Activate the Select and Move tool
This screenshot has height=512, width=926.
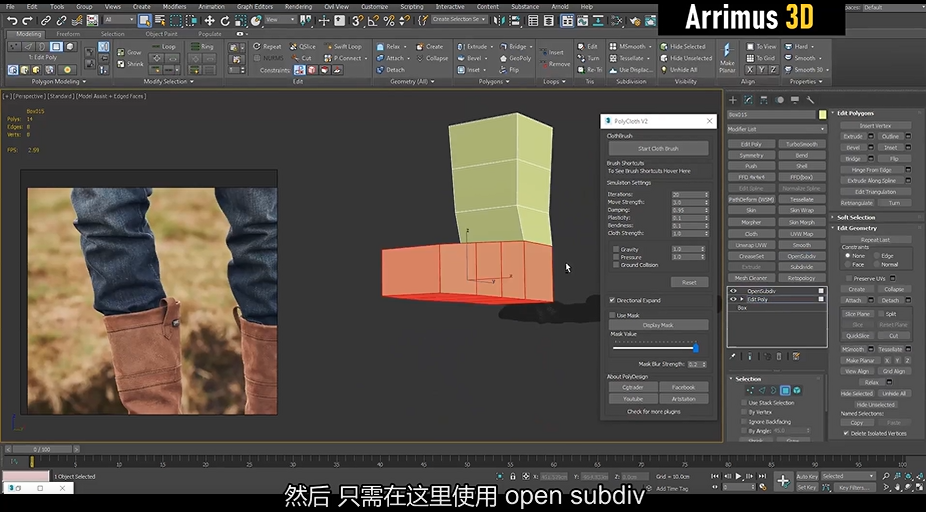pos(210,21)
